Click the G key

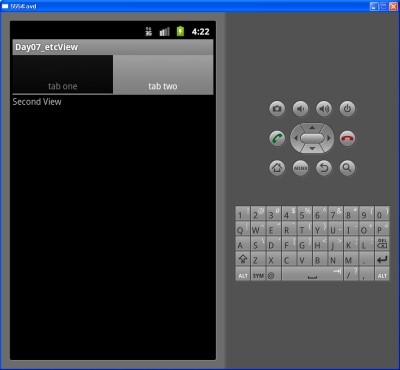(x=304, y=244)
